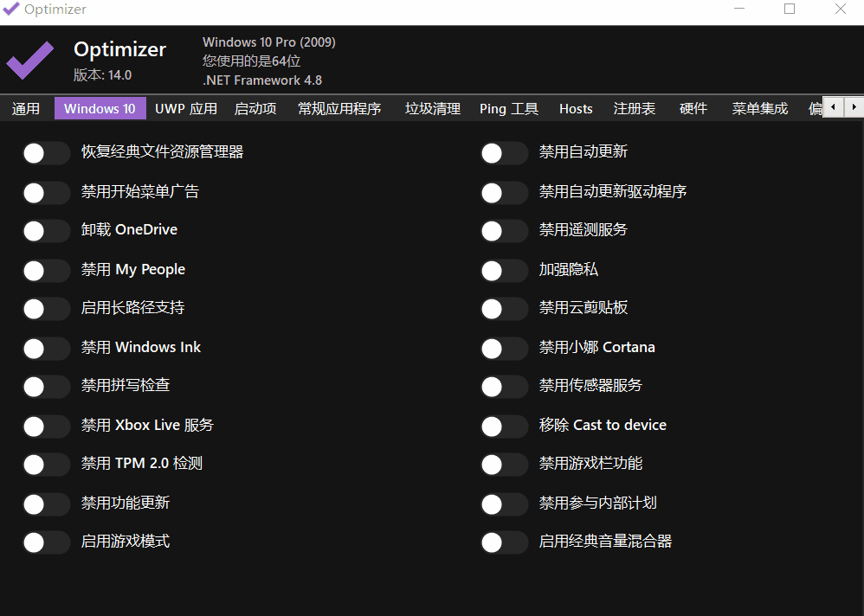Image resolution: width=864 pixels, height=616 pixels.
Task: Open the 垃圾清理 tab
Action: tap(433, 108)
